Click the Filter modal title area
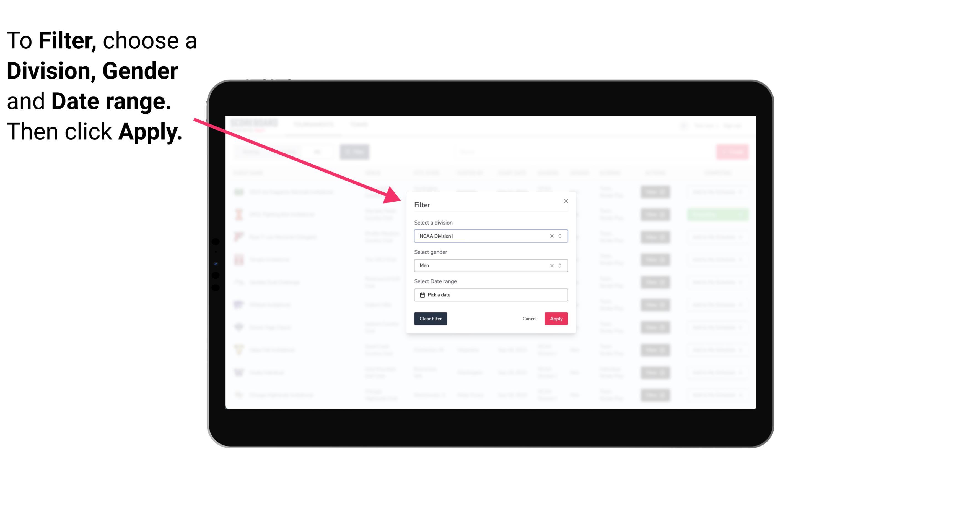 422,204
